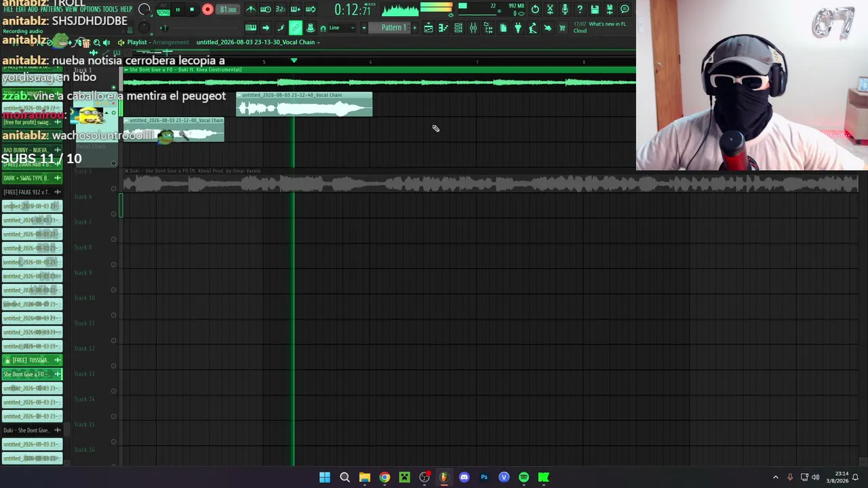Open the Mixer view icon
The width and height of the screenshot is (868, 488).
pos(473,28)
